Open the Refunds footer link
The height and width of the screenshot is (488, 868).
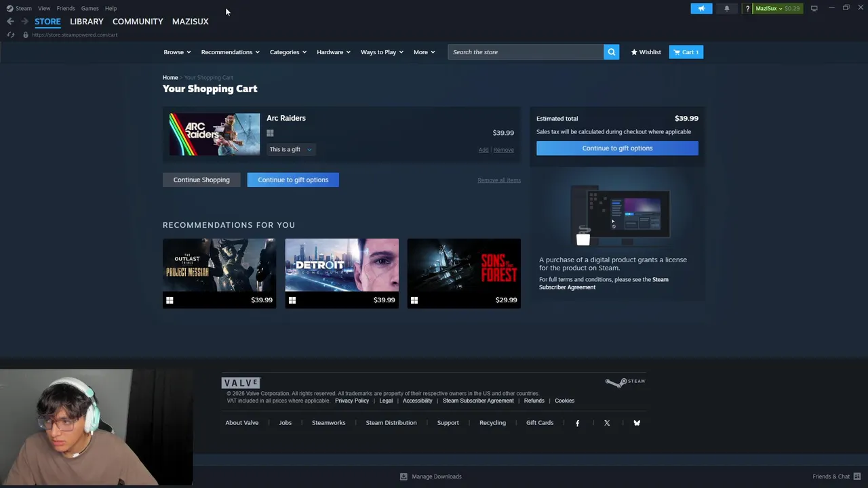[x=534, y=401]
